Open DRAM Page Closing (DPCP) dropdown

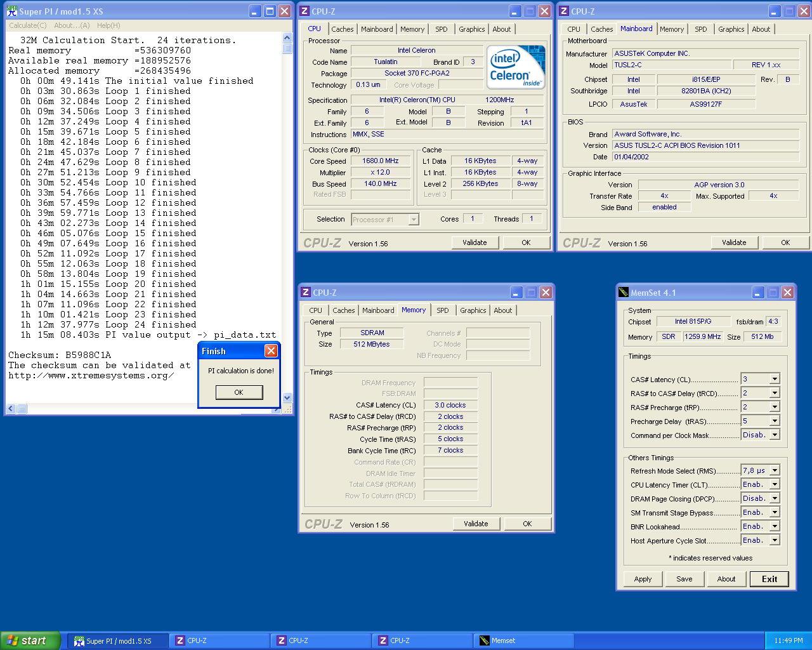pos(775,498)
